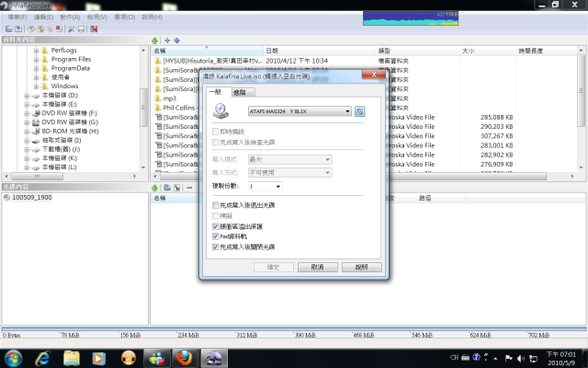
Task: Open the 檢視(V) menu
Action: point(97,17)
